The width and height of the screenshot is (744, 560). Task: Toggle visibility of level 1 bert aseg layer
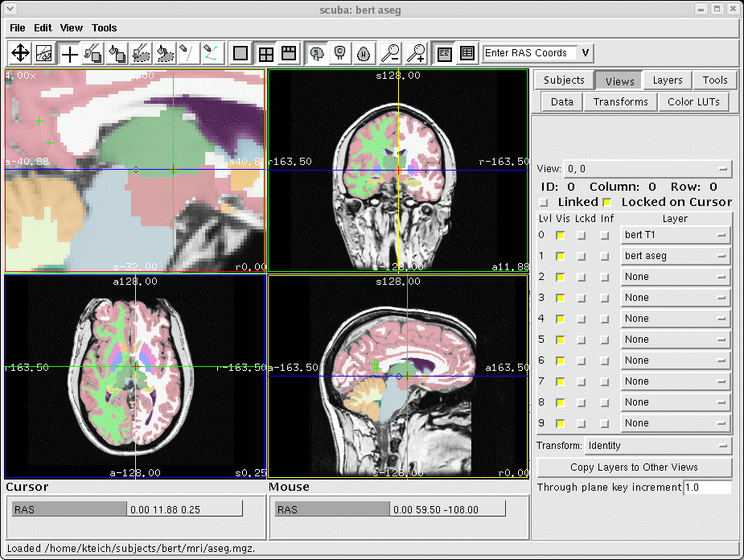tap(560, 256)
